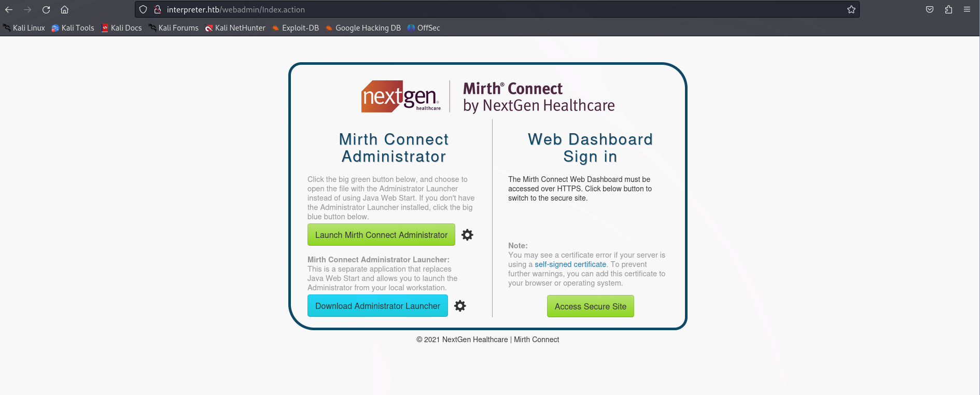Screen dimensions: 980x395
Task: Open the Google Hacking DB bookmark
Action: (363, 28)
